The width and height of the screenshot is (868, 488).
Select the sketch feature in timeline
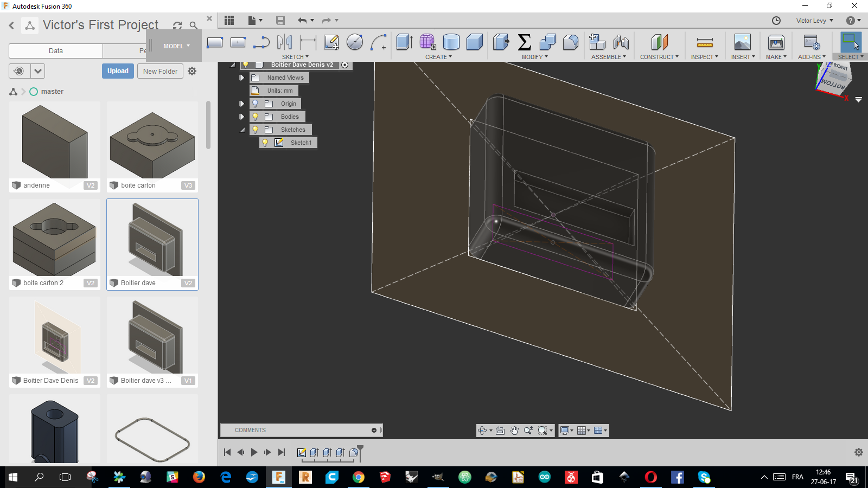tap(302, 452)
